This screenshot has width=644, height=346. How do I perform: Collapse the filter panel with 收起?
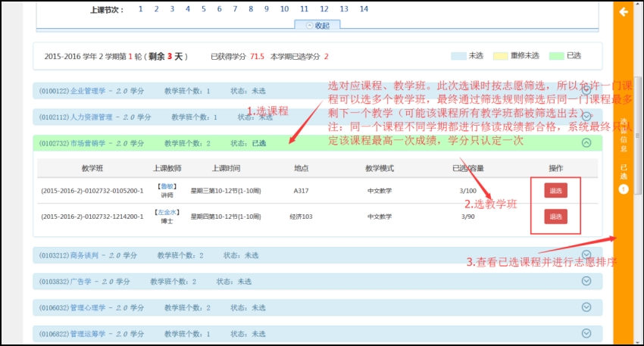coord(317,24)
